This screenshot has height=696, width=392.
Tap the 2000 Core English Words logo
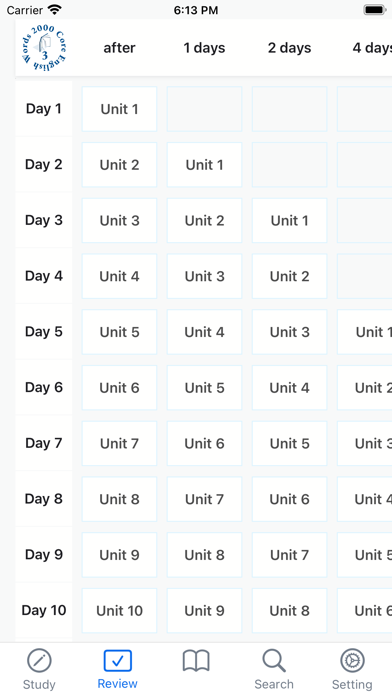(44, 48)
